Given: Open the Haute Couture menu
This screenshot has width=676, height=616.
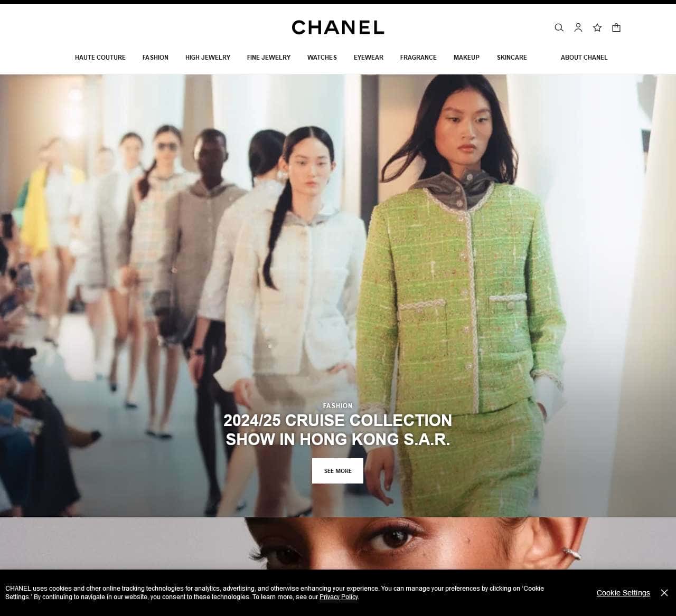Looking at the screenshot, I should [x=100, y=57].
